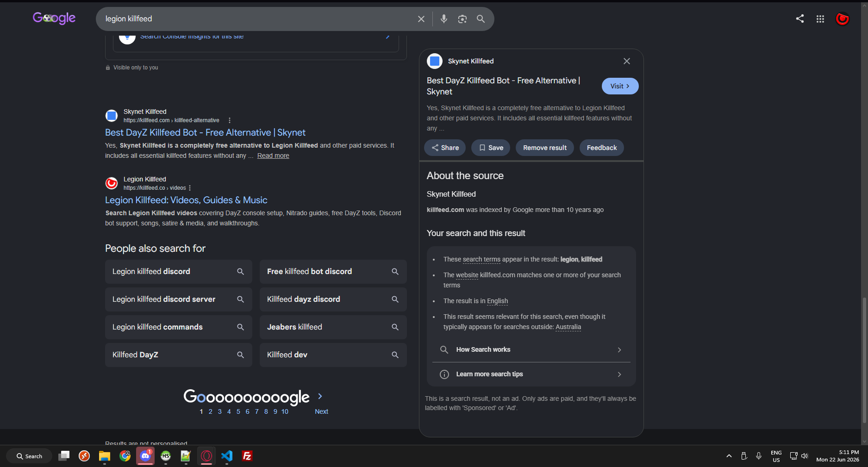Click the Skynet Killfeed logo in side panel
This screenshot has width=868, height=467.
click(x=435, y=61)
